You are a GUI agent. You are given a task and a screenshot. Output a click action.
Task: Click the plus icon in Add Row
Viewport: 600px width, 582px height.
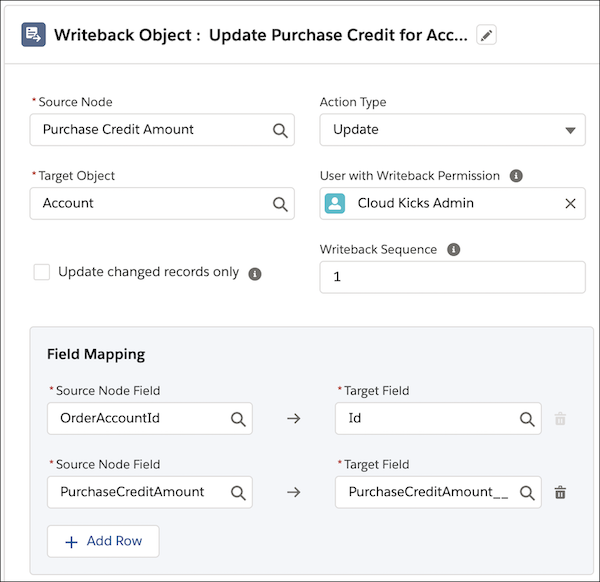click(x=72, y=542)
